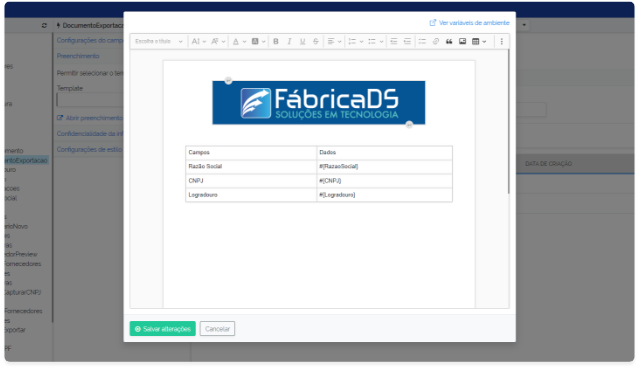Apply italic formatting to text
The image size is (639, 370).
click(x=289, y=41)
